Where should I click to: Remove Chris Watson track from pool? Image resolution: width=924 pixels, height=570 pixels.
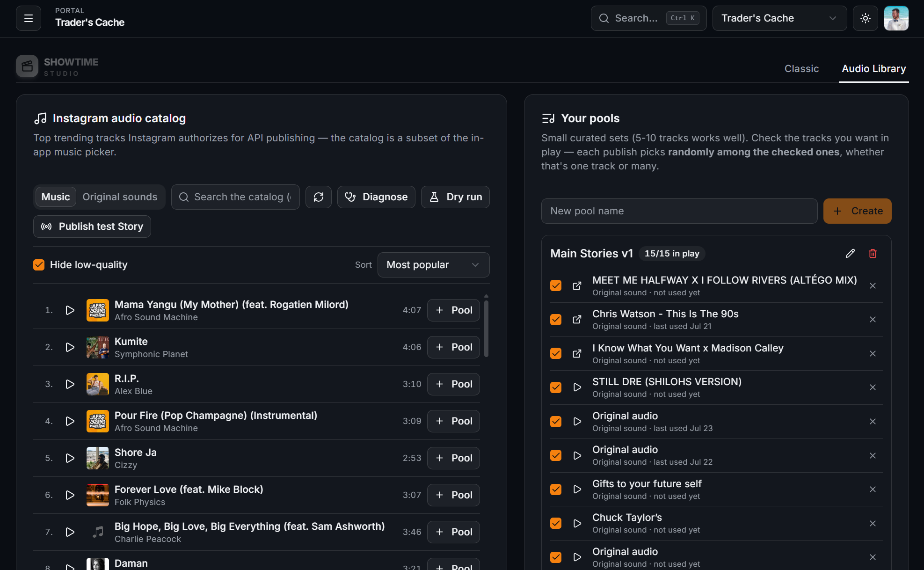click(873, 320)
